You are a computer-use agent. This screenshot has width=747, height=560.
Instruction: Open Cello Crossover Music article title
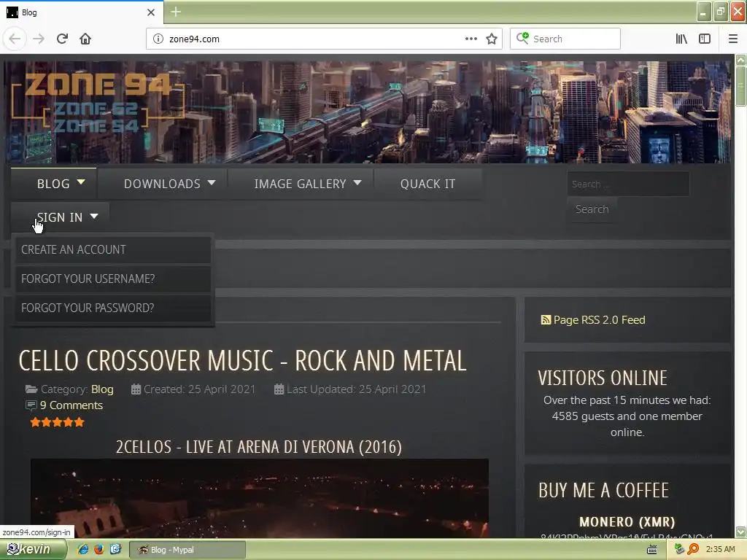coord(242,360)
